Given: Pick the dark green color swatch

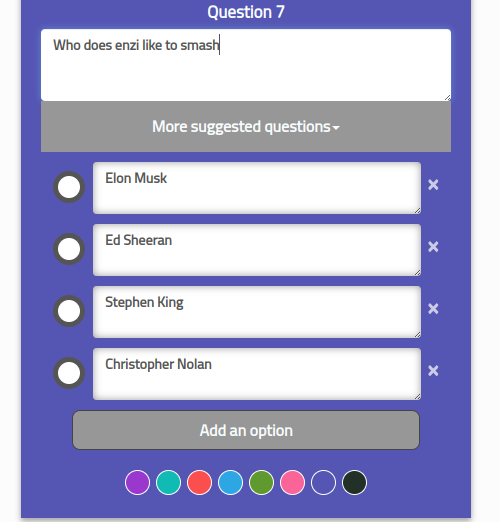Looking at the screenshot, I should [x=354, y=482].
